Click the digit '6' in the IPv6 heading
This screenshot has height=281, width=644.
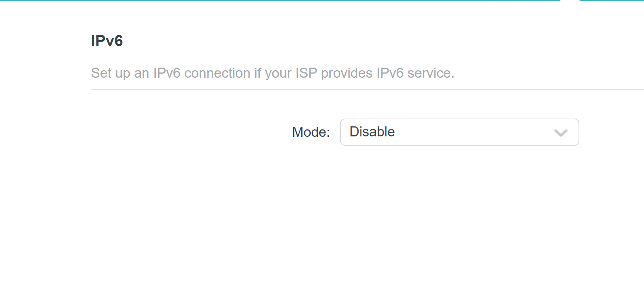(119, 41)
